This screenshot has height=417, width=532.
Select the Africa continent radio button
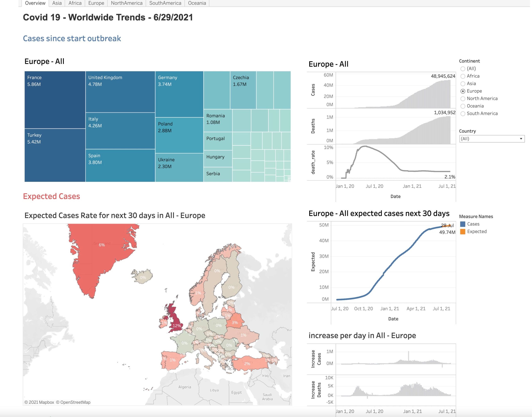click(x=463, y=76)
